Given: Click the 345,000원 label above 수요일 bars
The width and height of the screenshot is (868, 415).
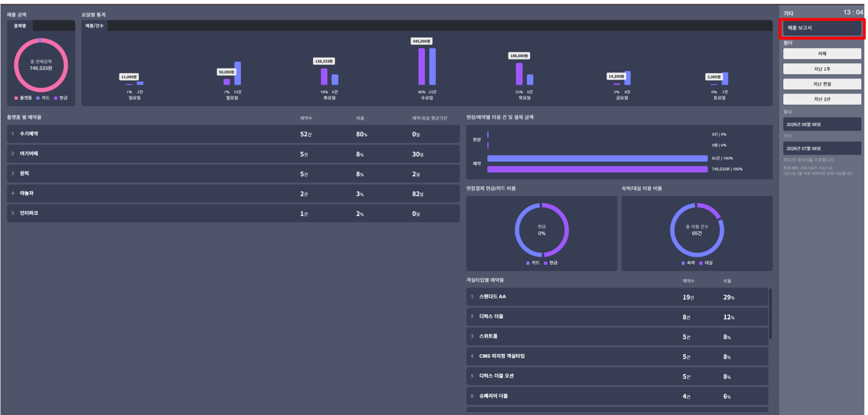Looking at the screenshot, I should 422,41.
